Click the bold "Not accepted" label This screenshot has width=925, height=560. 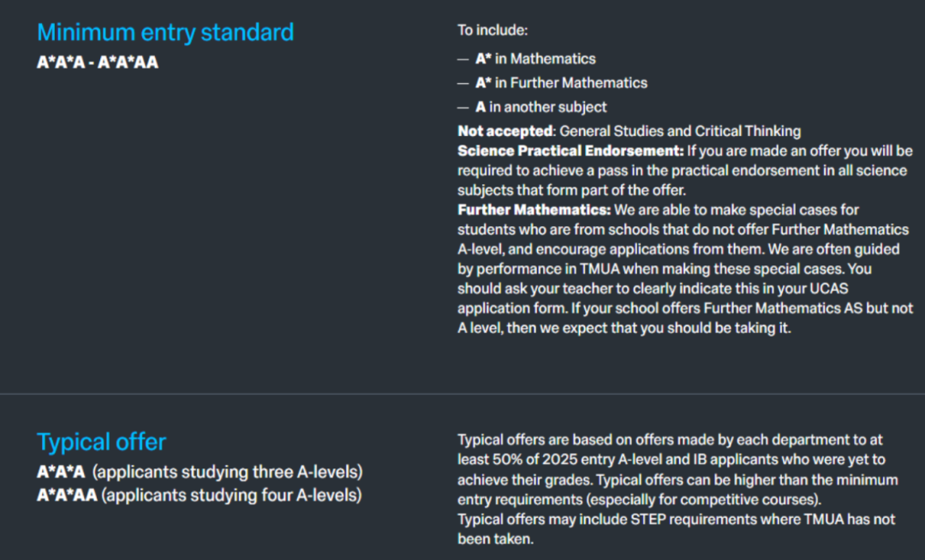tap(504, 131)
